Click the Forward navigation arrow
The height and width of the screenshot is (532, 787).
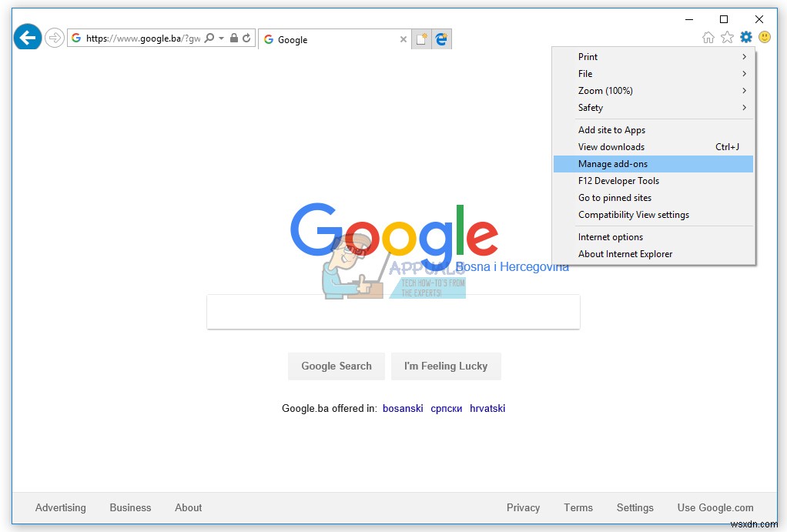click(54, 38)
